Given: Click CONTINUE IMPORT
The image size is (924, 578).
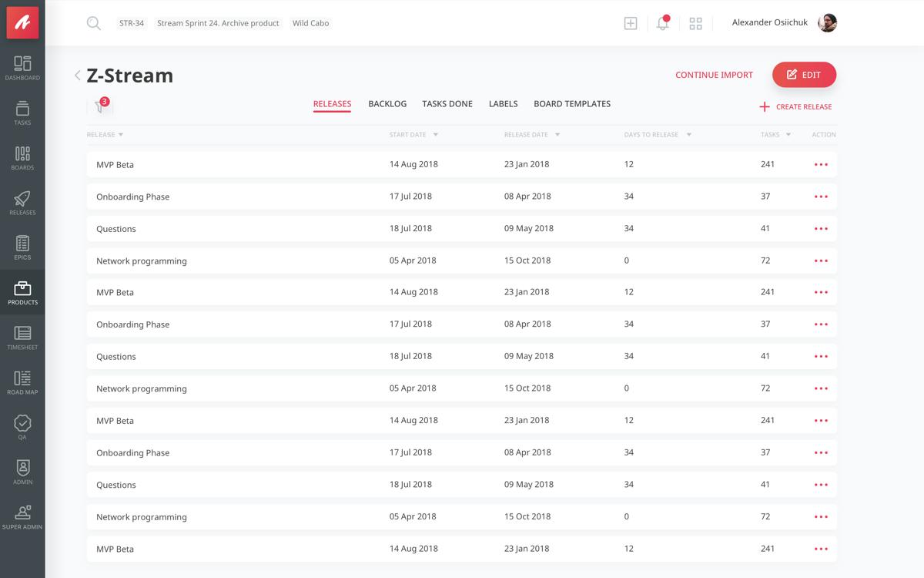Looking at the screenshot, I should [x=714, y=75].
